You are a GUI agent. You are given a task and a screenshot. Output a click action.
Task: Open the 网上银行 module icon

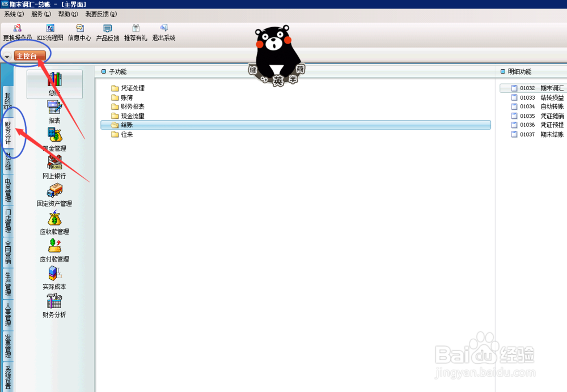coord(54,163)
